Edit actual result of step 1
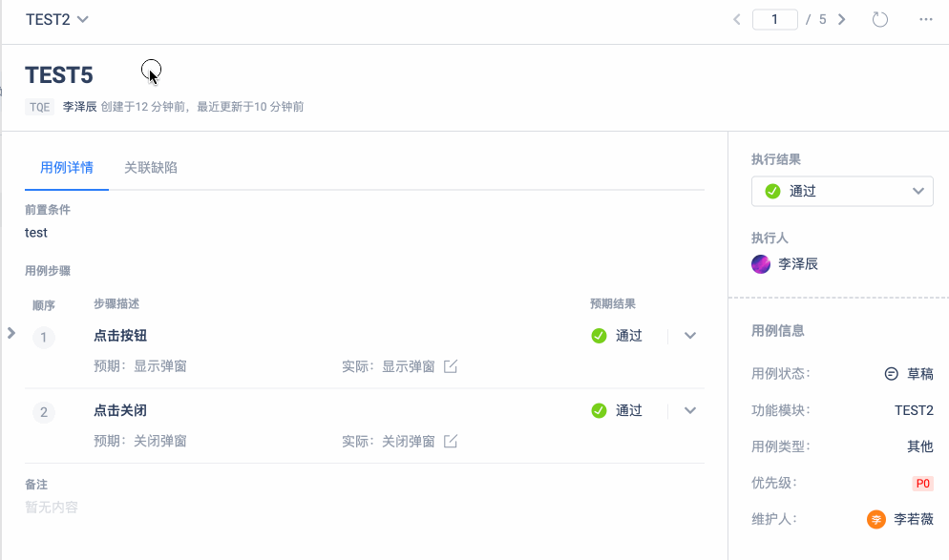The width and height of the screenshot is (949, 560). [451, 366]
